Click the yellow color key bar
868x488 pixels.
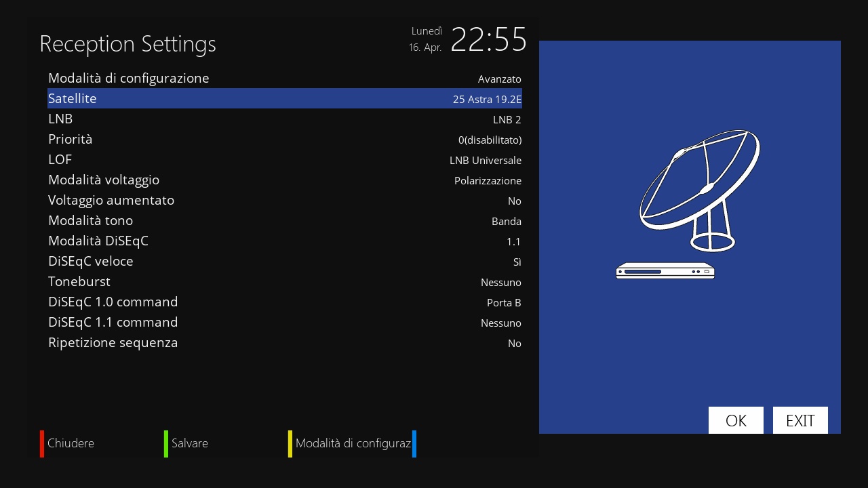pos(290,444)
